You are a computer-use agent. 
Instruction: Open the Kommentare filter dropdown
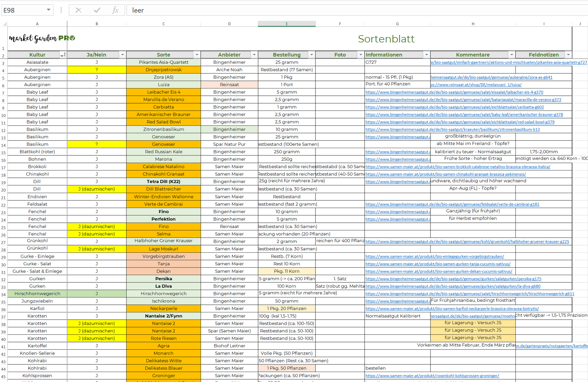[512, 55]
